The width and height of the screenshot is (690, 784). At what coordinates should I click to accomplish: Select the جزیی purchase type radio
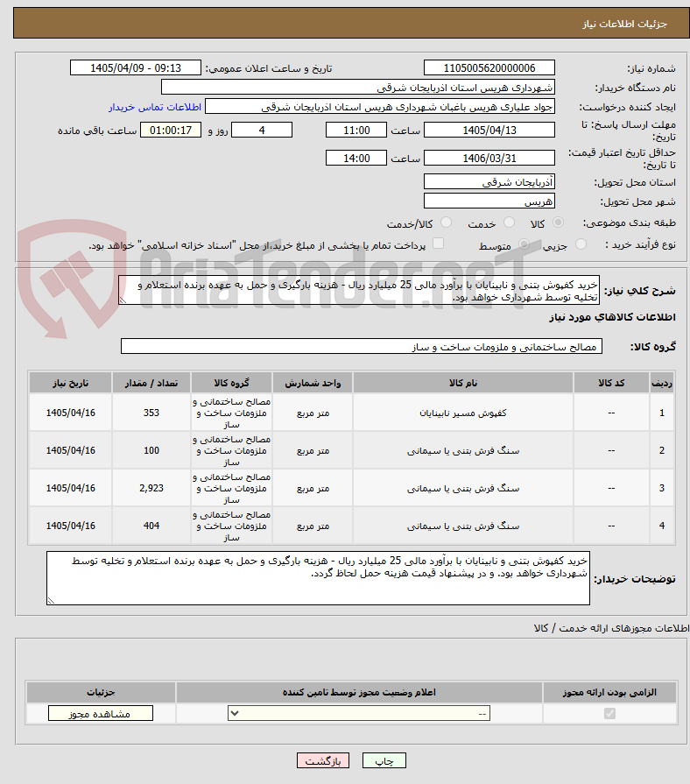pos(581,244)
